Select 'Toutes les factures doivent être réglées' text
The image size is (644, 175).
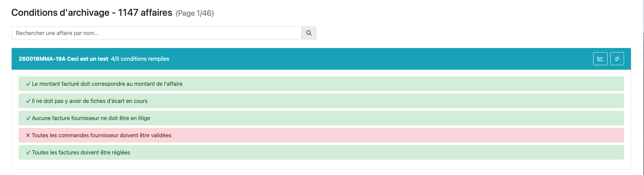(81, 153)
